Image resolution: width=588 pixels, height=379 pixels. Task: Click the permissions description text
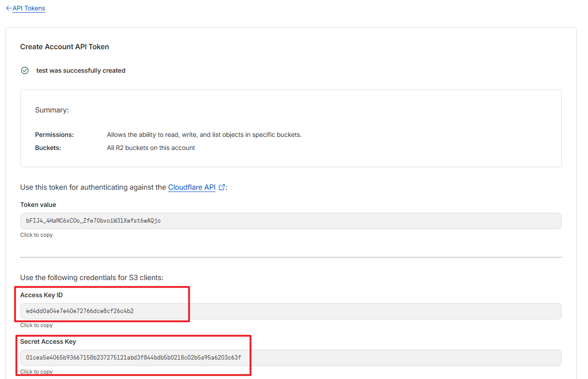(204, 135)
